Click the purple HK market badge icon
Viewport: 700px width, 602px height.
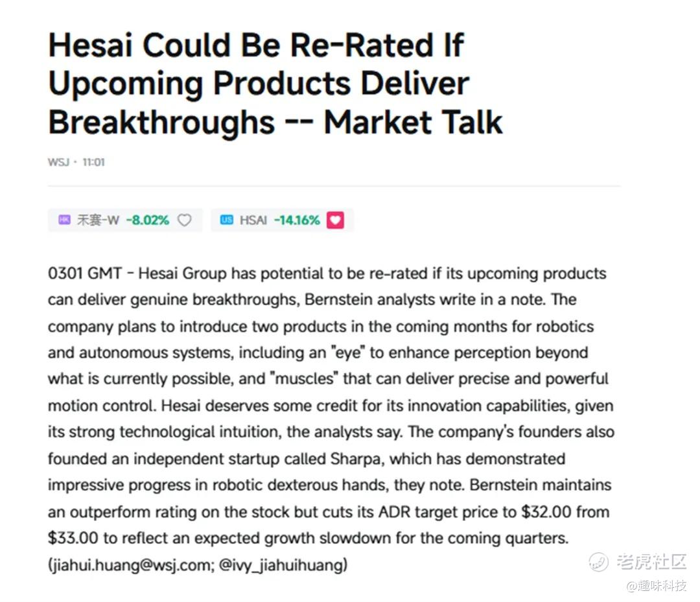[x=64, y=220]
